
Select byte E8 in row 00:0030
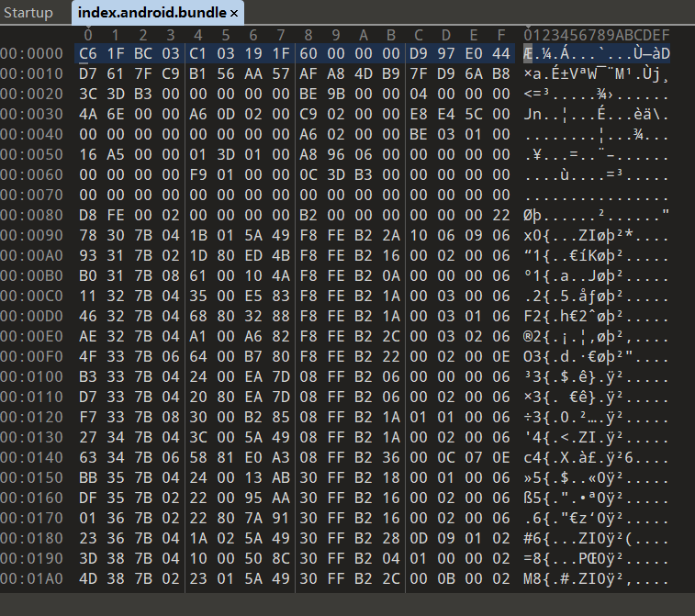click(419, 115)
